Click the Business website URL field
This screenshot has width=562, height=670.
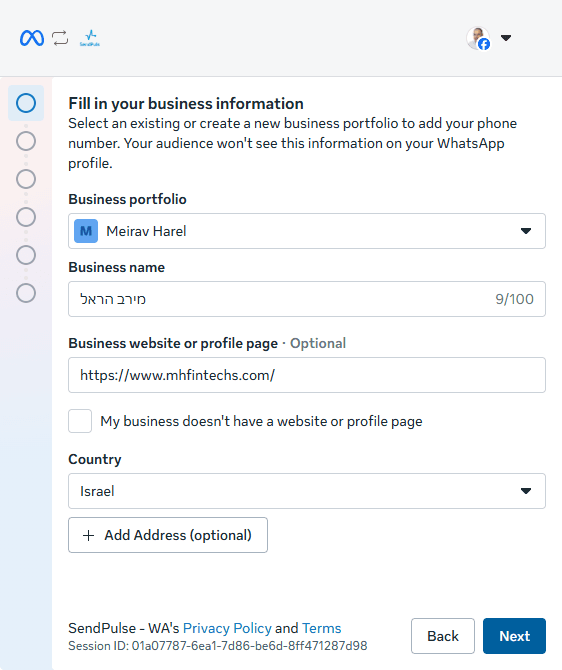point(307,375)
